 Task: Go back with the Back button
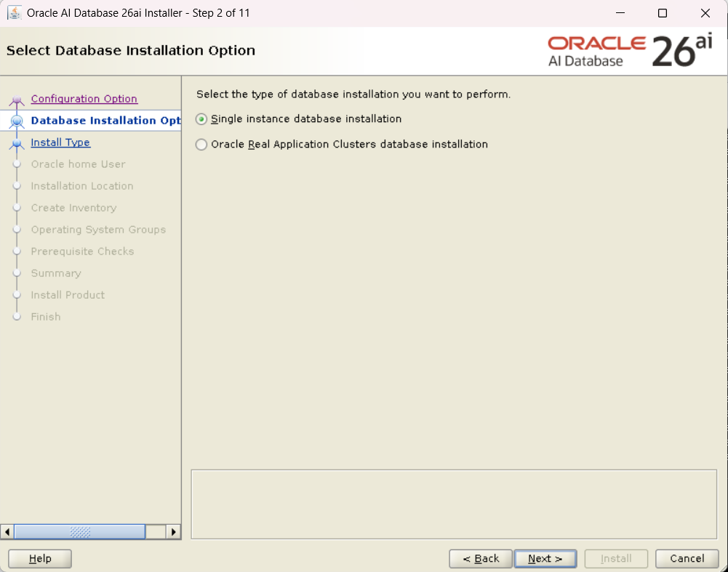point(481,558)
